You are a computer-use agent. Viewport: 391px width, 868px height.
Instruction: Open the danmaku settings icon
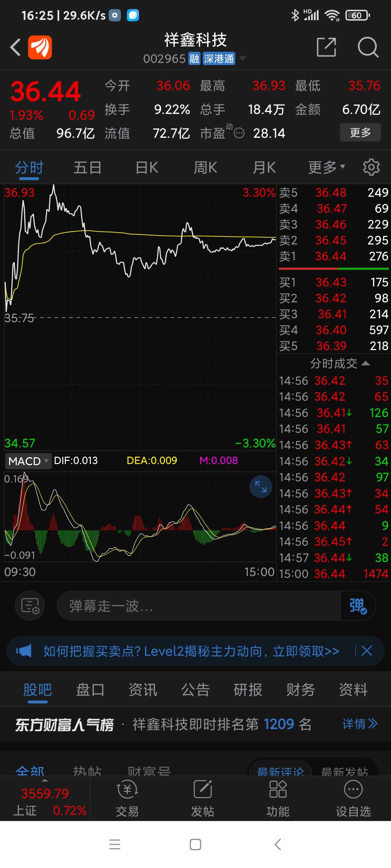point(30,605)
